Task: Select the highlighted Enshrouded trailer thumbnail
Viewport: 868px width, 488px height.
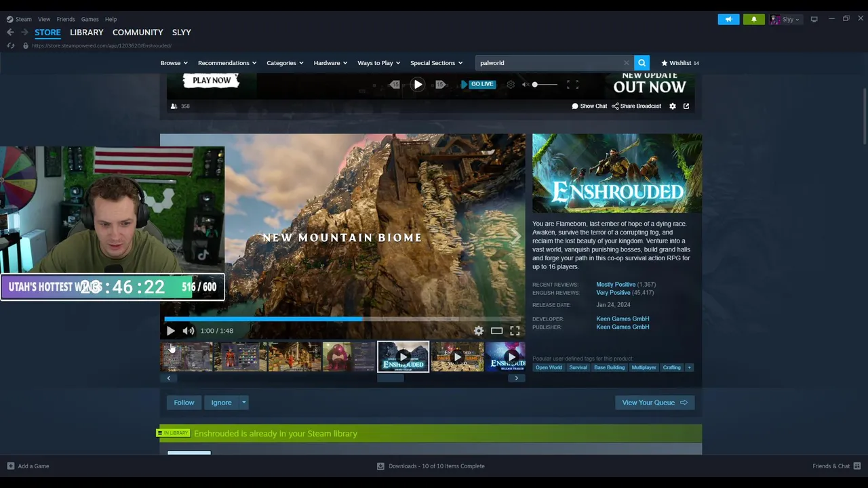Action: [403, 357]
